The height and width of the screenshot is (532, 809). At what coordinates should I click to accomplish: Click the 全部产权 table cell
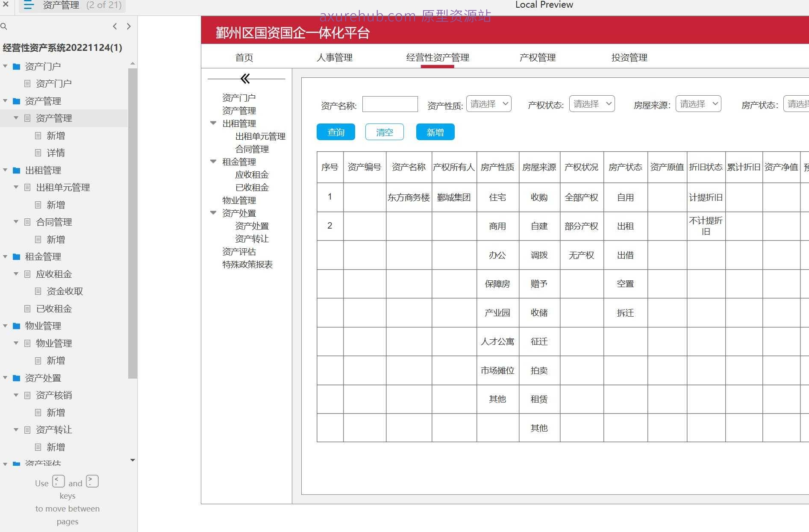pyautogui.click(x=582, y=197)
